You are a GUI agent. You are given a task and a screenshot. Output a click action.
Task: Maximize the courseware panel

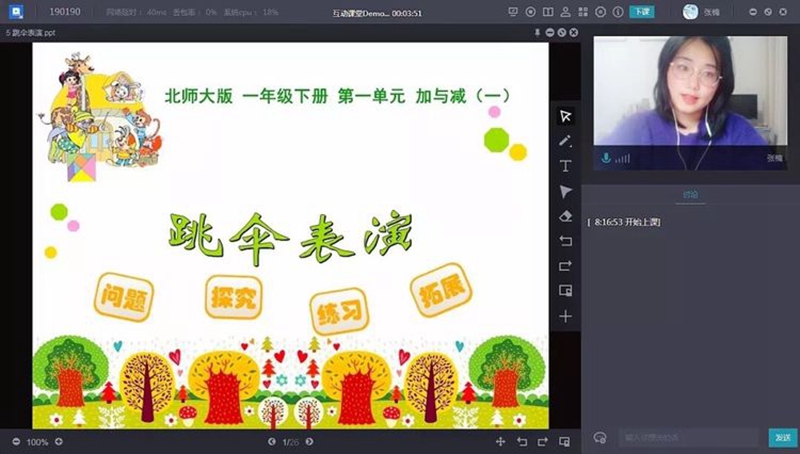[x=562, y=33]
